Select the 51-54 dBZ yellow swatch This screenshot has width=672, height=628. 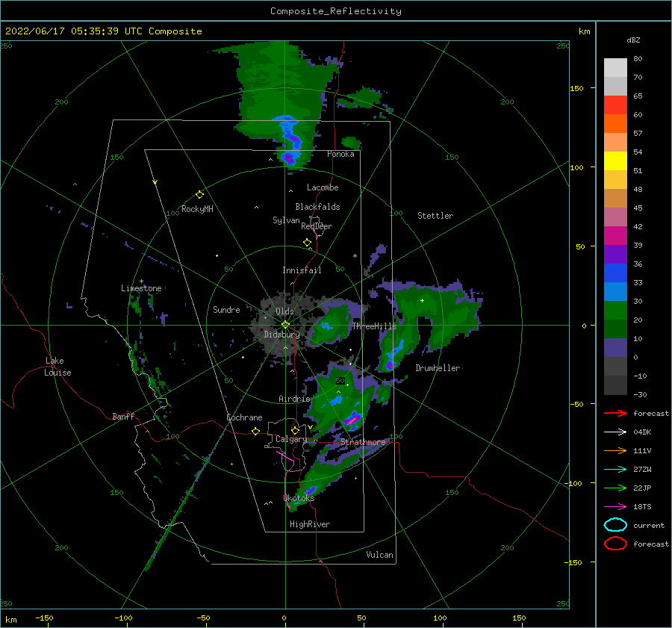(615, 161)
